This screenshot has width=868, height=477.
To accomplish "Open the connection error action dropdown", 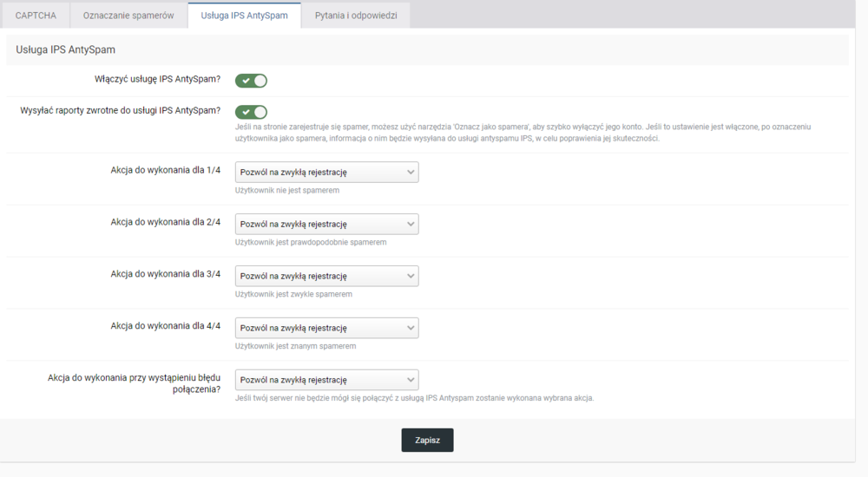I will 326,381.
